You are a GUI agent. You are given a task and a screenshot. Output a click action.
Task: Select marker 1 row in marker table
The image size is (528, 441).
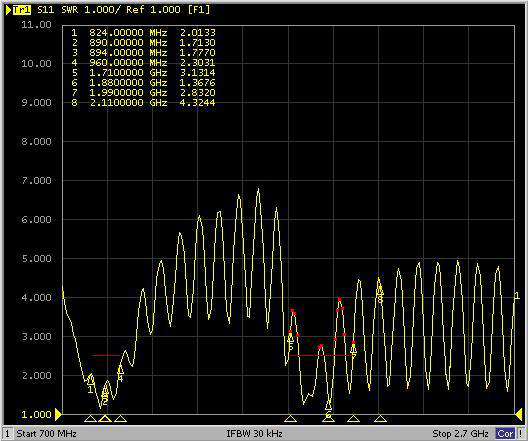tap(143, 33)
